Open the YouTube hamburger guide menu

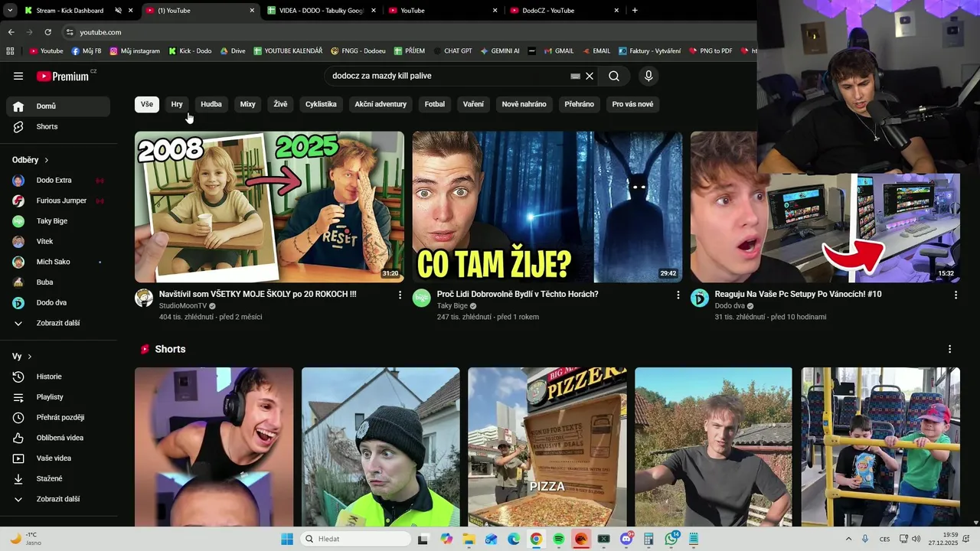pyautogui.click(x=18, y=76)
